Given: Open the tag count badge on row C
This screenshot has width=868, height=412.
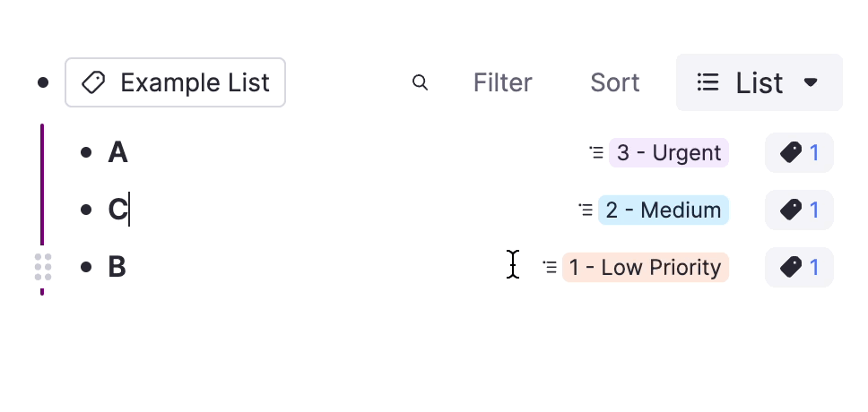Looking at the screenshot, I should click(x=799, y=210).
